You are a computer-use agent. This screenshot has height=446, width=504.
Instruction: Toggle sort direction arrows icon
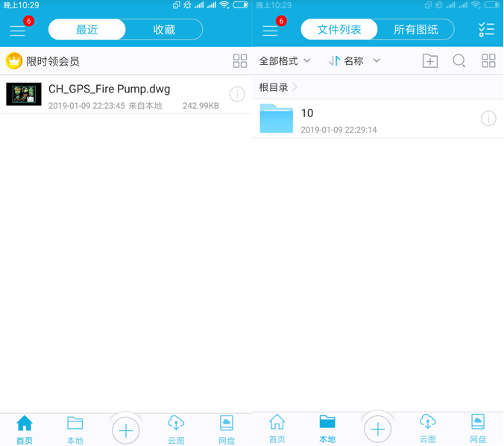(334, 60)
